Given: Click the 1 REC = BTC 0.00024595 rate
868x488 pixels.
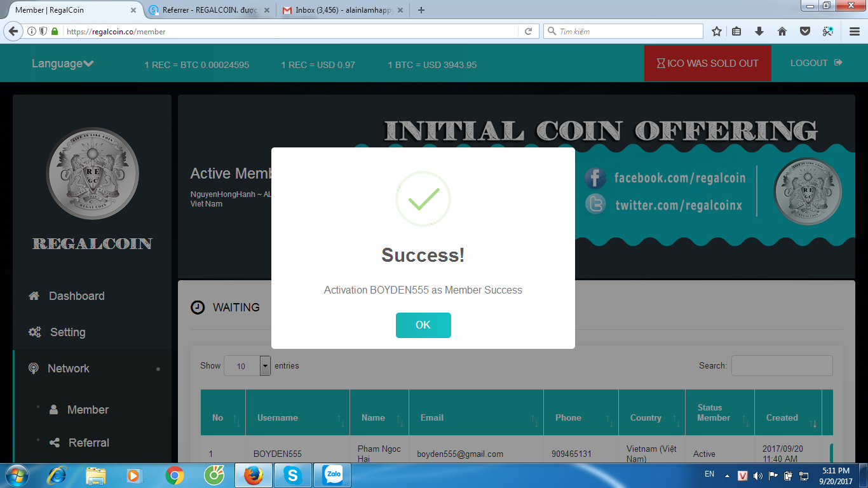Looking at the screenshot, I should pos(197,65).
